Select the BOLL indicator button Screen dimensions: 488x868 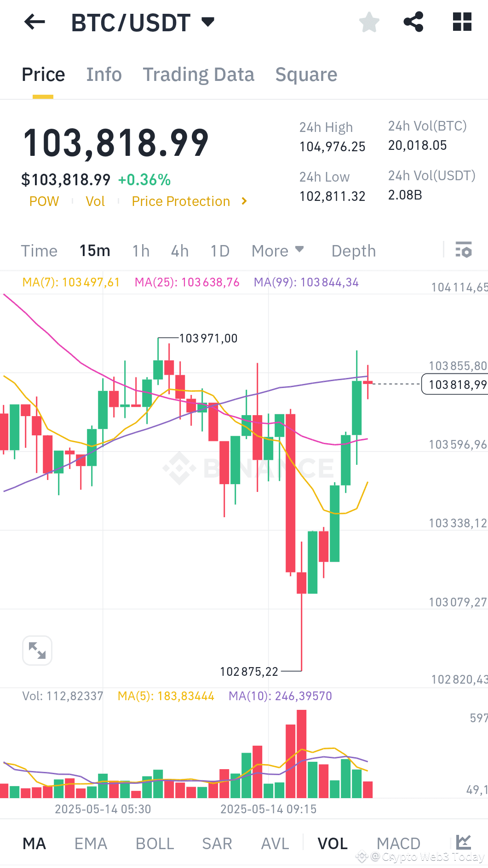point(155,843)
